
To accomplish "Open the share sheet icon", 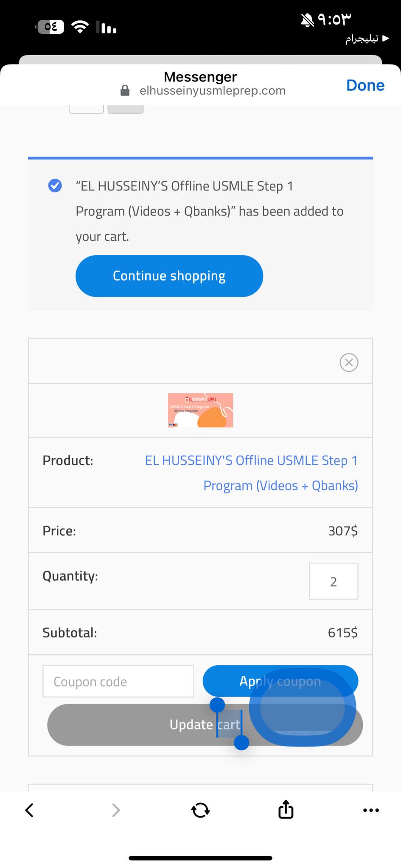I will pyautogui.click(x=286, y=809).
